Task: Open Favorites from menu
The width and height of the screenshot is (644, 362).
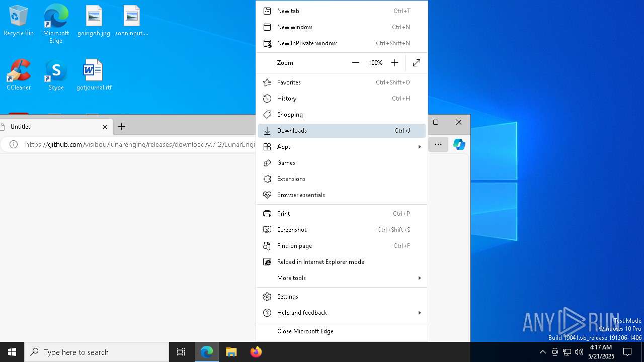Action: 342,82
